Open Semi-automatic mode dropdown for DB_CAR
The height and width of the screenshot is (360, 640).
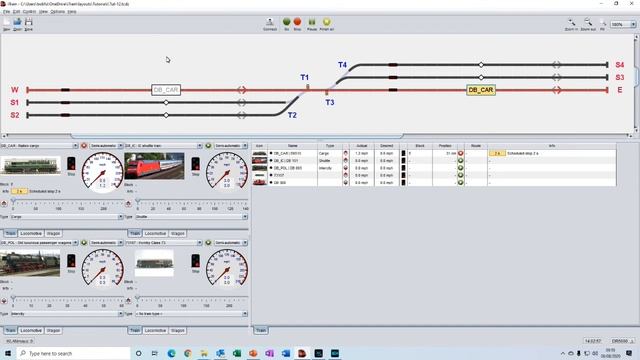120,146
